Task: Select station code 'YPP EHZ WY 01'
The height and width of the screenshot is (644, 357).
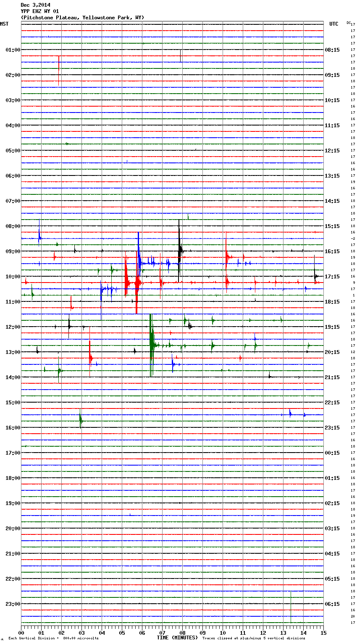Action: [40, 11]
